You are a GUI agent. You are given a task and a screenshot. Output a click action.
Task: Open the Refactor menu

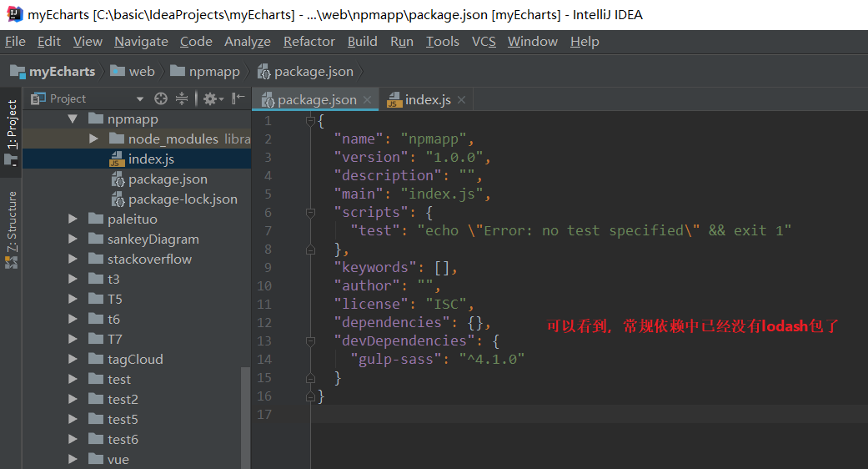tap(309, 42)
